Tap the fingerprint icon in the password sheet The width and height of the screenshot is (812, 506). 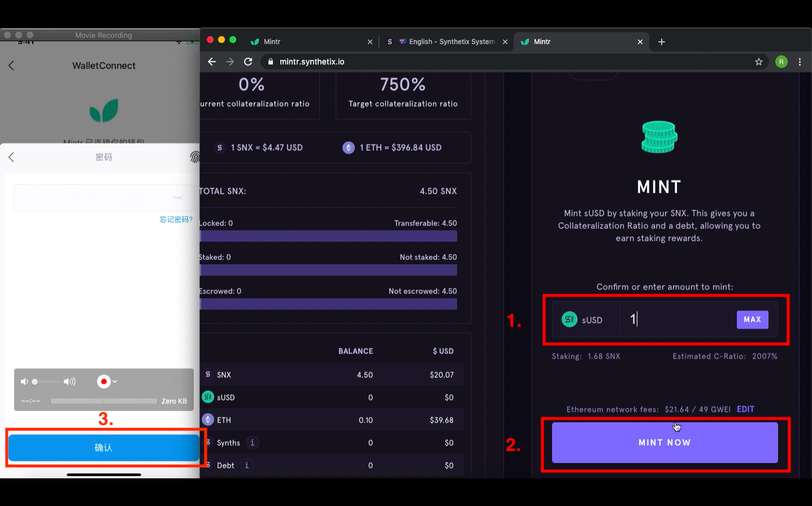pyautogui.click(x=195, y=157)
